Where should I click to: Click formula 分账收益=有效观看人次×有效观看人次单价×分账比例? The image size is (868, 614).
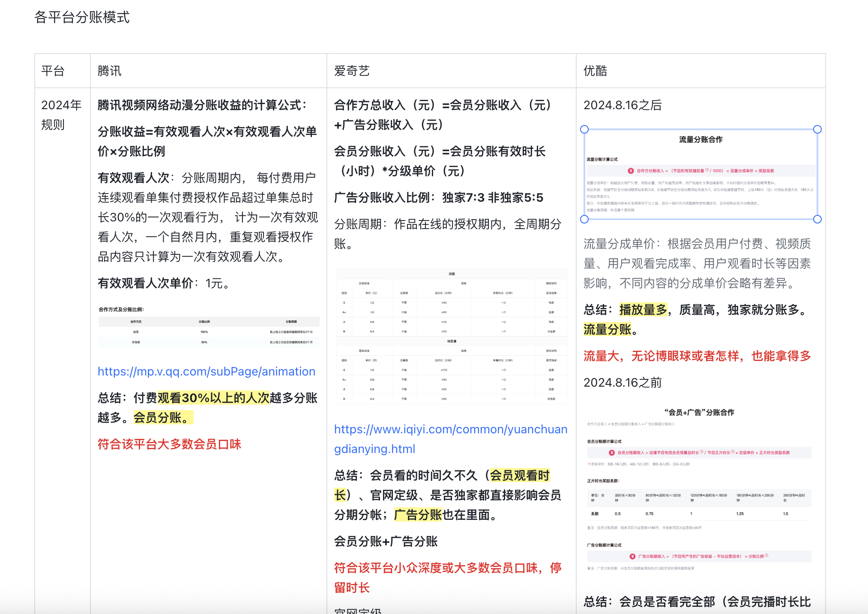pyautogui.click(x=207, y=141)
